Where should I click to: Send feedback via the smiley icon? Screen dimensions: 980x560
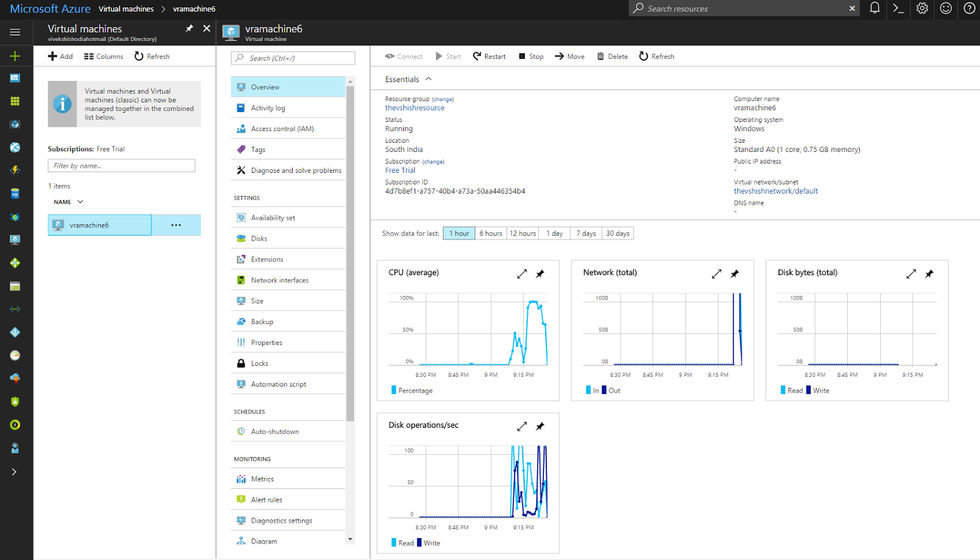(946, 9)
